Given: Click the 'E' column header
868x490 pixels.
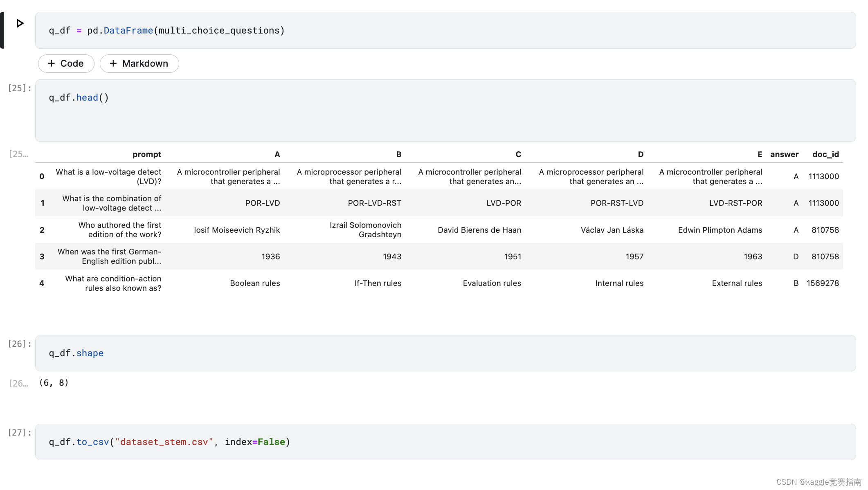Looking at the screenshot, I should [760, 154].
